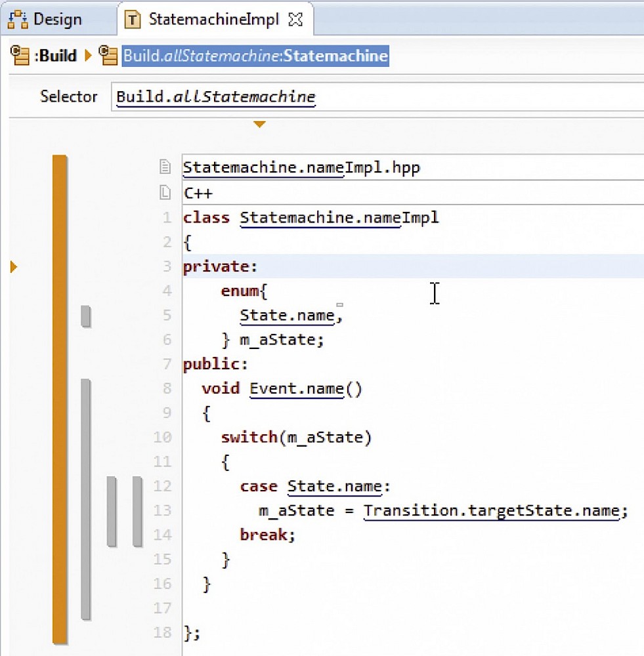Screen dimensions: 644x656
Task: Switch to the Design tab
Action: click(57, 19)
